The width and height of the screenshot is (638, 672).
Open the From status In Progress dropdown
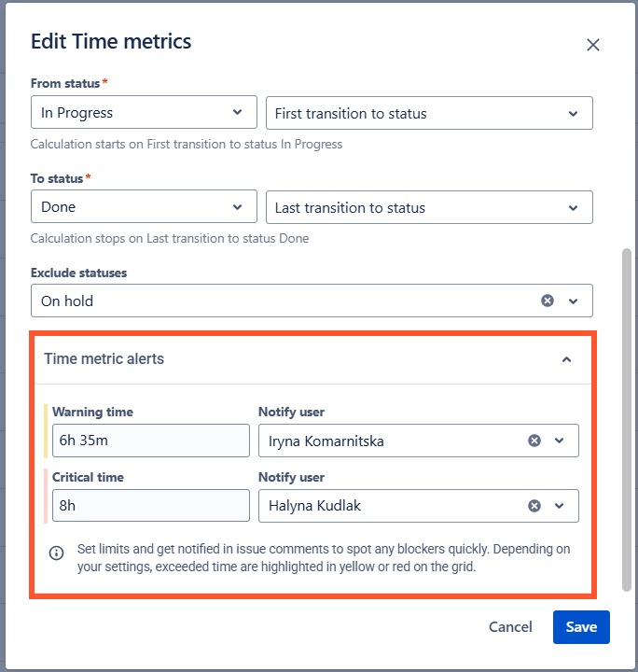(x=144, y=113)
